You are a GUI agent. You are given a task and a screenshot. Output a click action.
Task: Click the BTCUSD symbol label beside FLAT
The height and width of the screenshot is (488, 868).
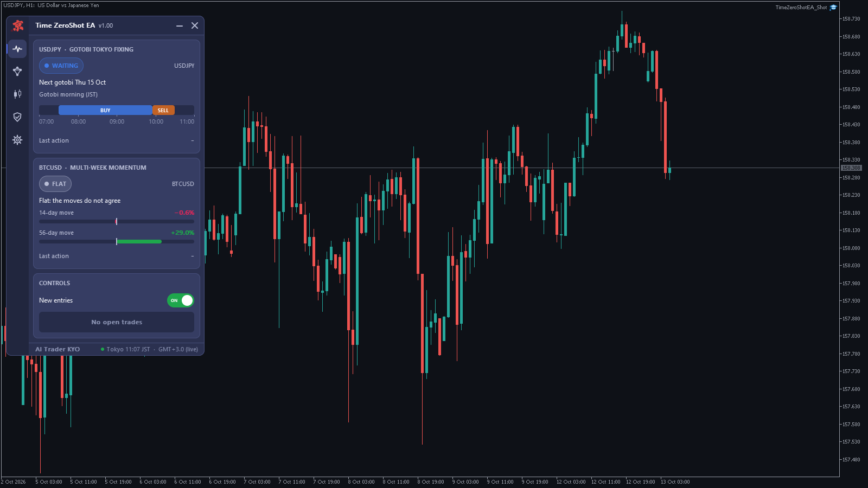(x=183, y=184)
